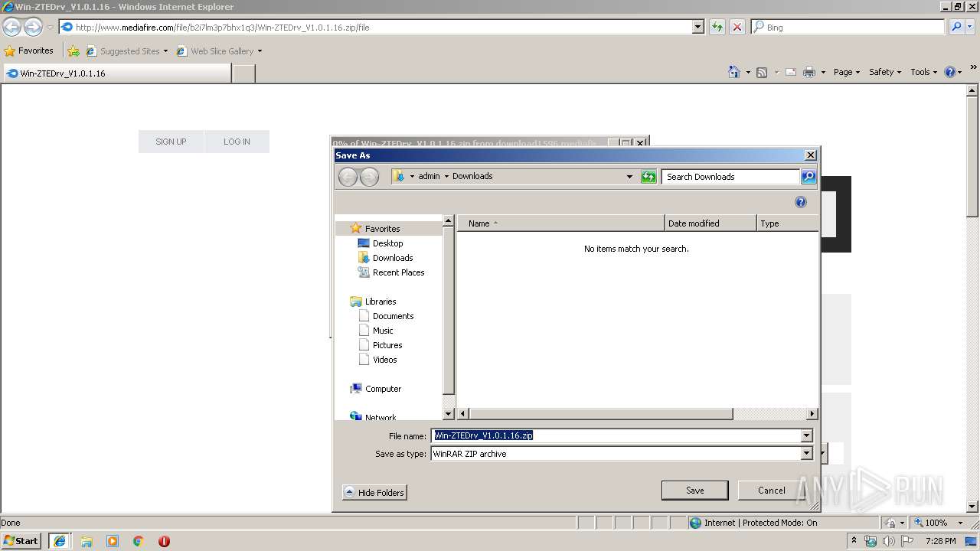Click Save As dialog forward arrow
Viewport: 980px width, 551px height.
tap(369, 177)
